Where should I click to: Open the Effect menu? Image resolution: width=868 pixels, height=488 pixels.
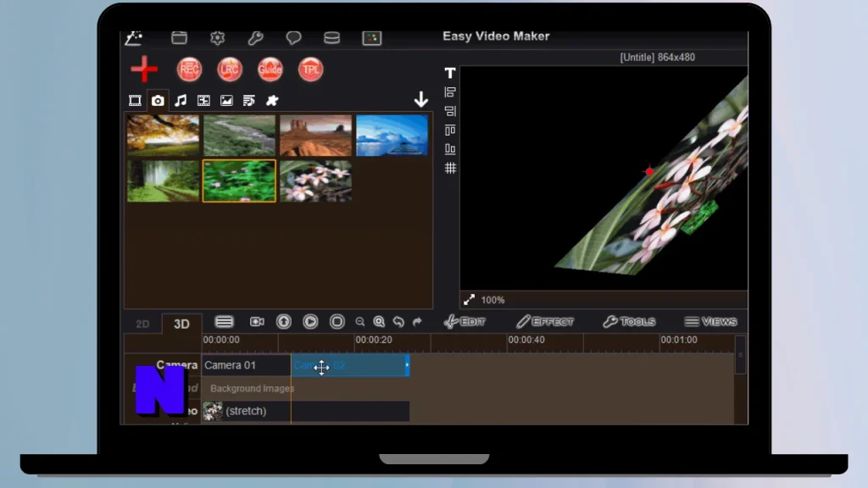(545, 321)
